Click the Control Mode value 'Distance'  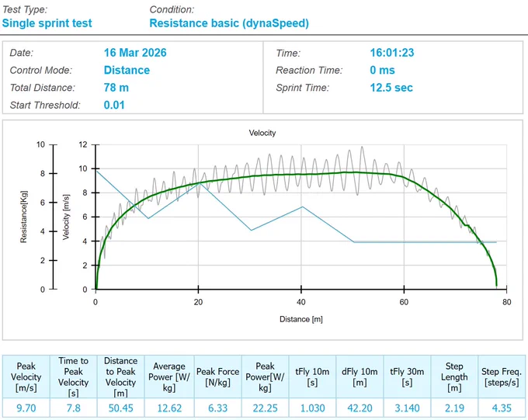[x=127, y=70]
